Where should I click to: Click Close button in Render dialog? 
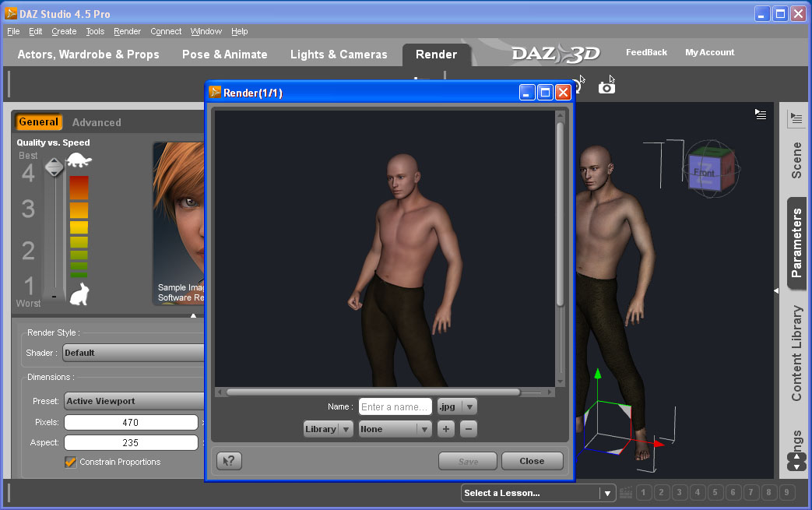[532, 461]
